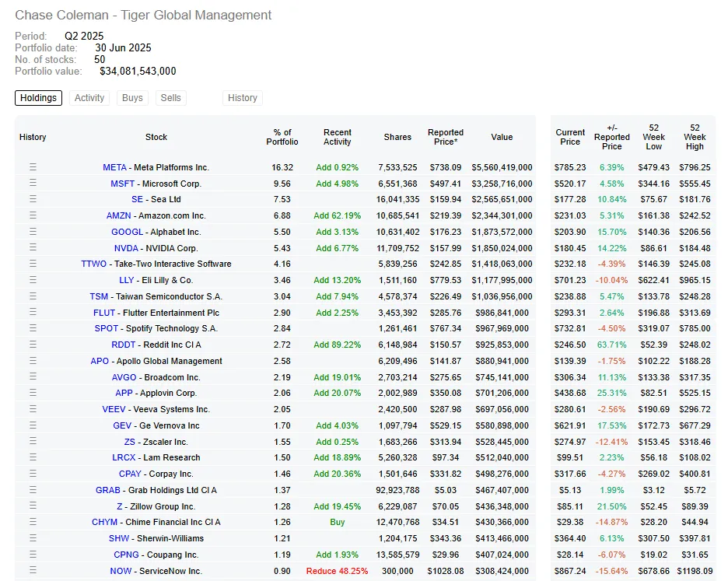Open history icon for TSM row

coord(33,296)
